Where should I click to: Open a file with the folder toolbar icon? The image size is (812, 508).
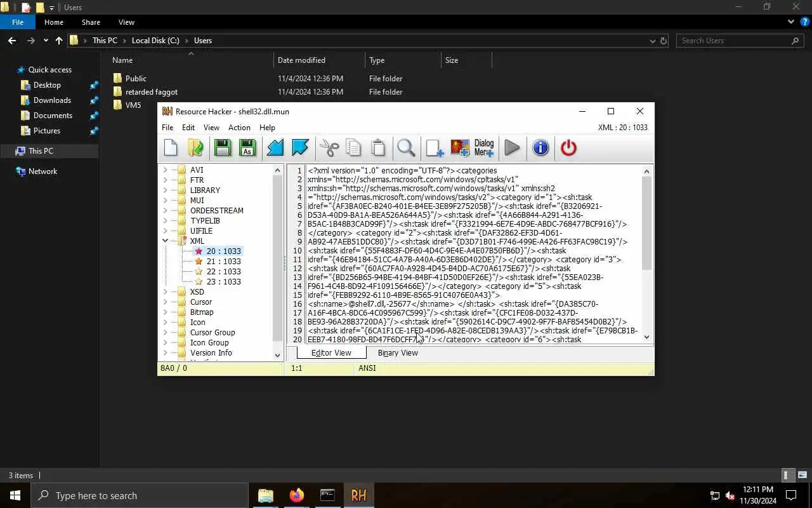pyautogui.click(x=195, y=148)
